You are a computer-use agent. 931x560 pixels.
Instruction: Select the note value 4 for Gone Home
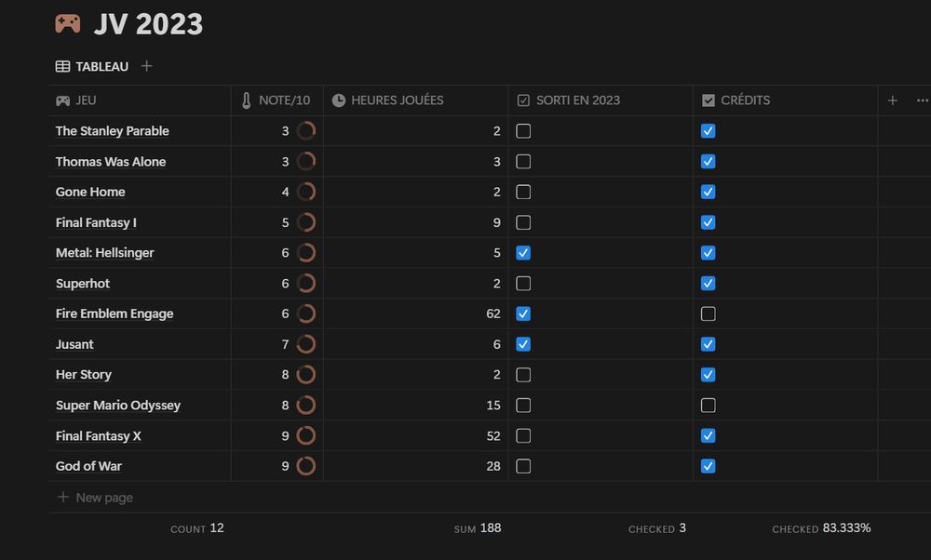coord(285,192)
